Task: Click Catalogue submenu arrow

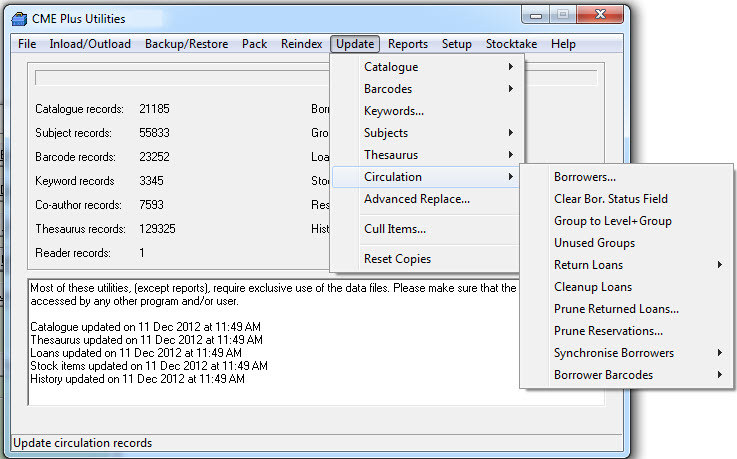Action: click(510, 67)
